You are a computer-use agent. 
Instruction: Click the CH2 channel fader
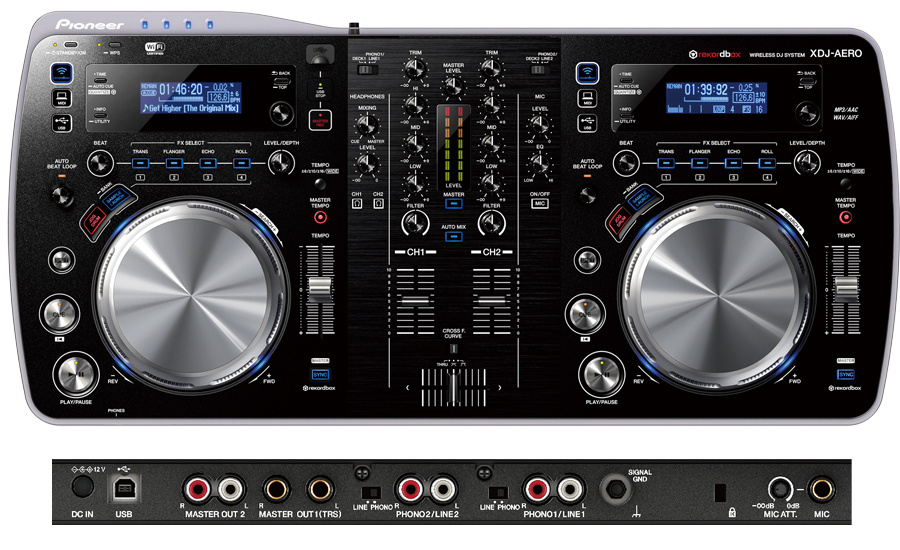click(492, 301)
